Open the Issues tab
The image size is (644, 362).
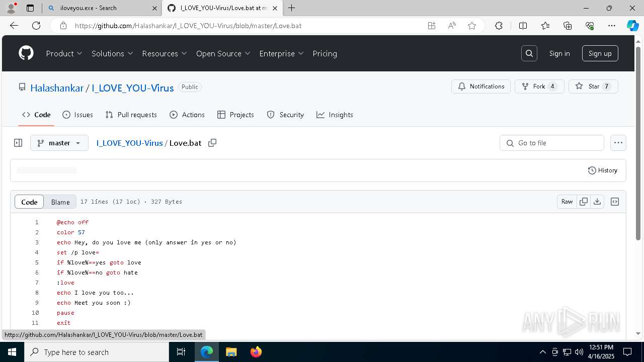click(77, 115)
